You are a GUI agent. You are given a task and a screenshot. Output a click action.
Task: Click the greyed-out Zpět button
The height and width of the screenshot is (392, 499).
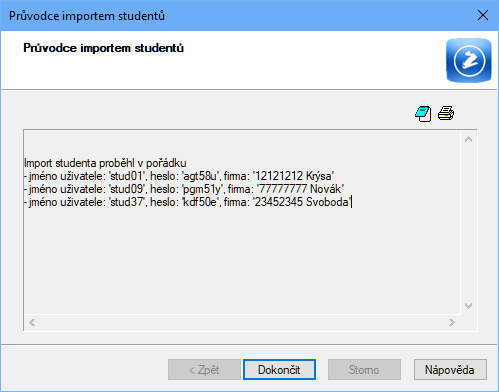coord(204,369)
